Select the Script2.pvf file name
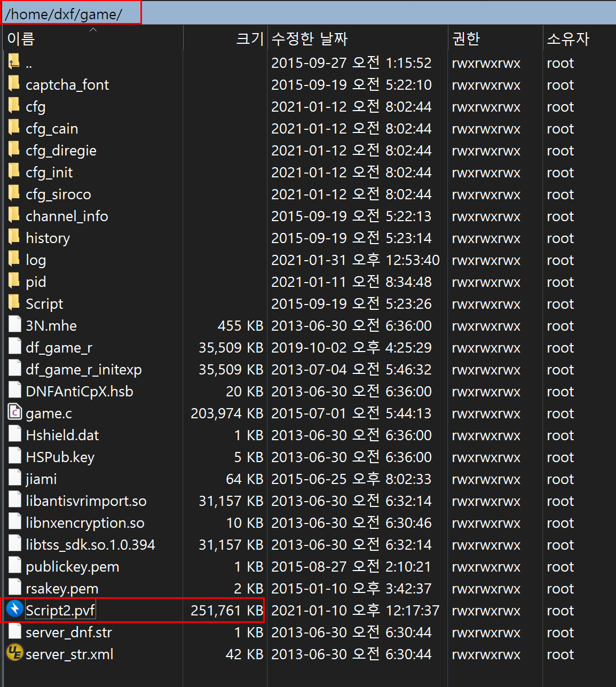The height and width of the screenshot is (687, 616). click(x=60, y=611)
